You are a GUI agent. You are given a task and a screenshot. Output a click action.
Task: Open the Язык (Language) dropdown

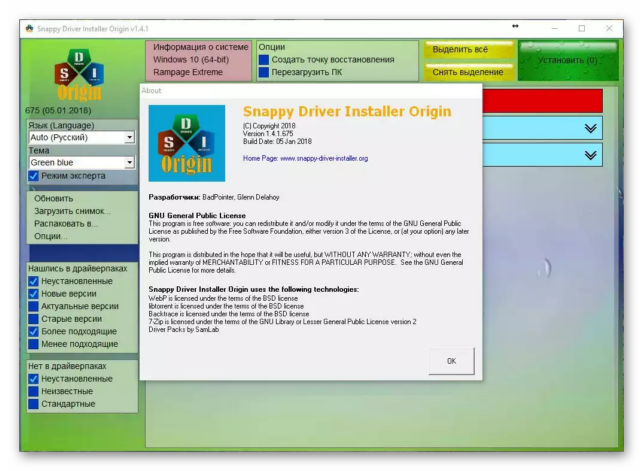click(x=82, y=137)
